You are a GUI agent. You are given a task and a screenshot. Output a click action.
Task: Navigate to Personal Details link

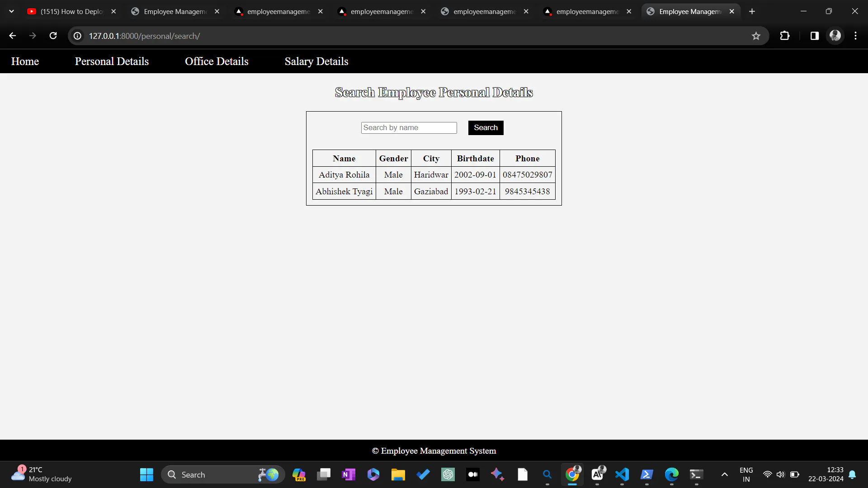tap(112, 61)
